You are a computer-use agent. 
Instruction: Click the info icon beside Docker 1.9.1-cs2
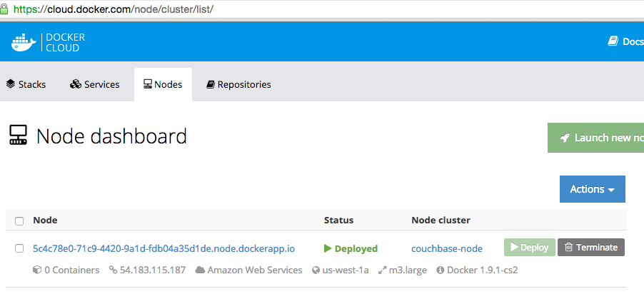pos(441,270)
